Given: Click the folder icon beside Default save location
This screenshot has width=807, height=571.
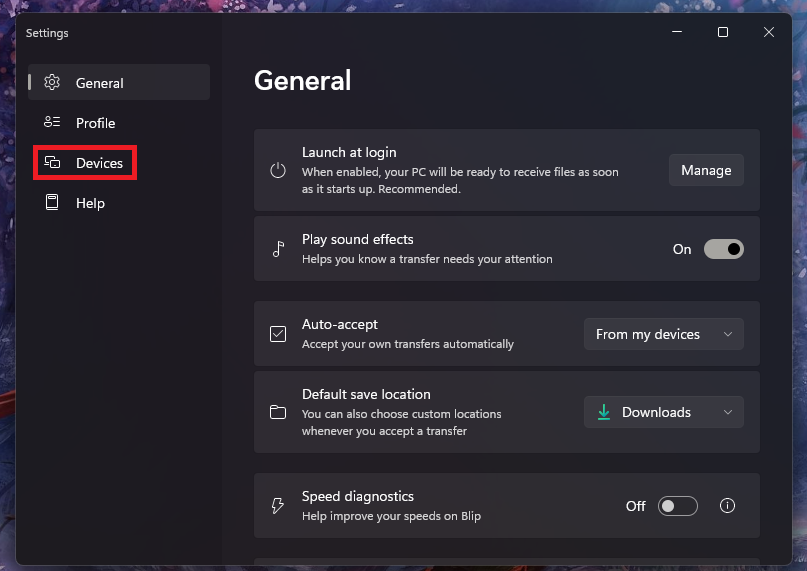Looking at the screenshot, I should (278, 412).
